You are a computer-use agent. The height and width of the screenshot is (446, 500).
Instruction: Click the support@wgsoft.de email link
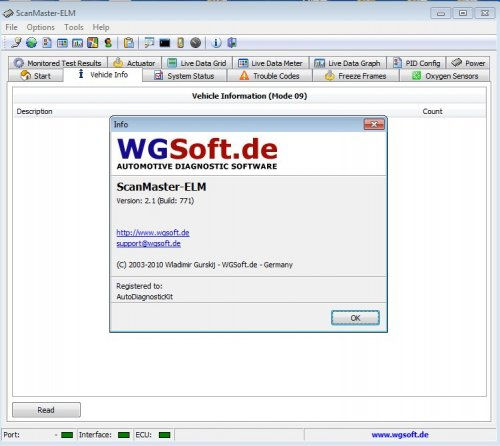click(149, 244)
